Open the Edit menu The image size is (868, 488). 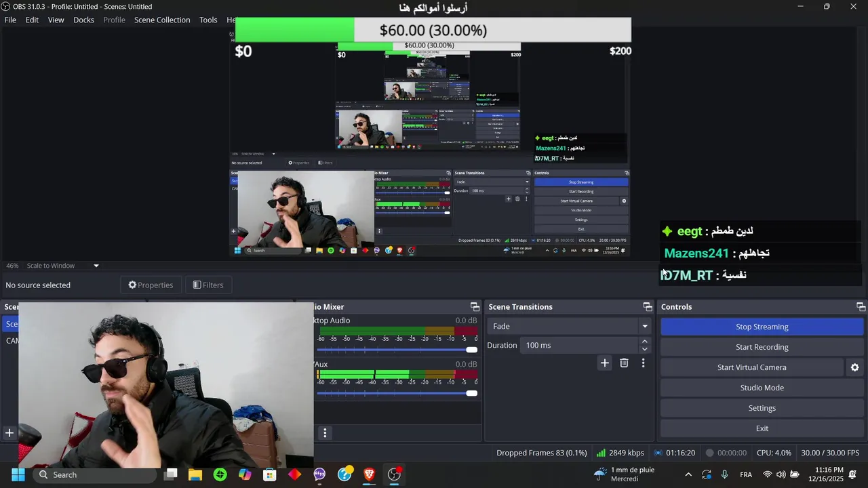pos(32,20)
